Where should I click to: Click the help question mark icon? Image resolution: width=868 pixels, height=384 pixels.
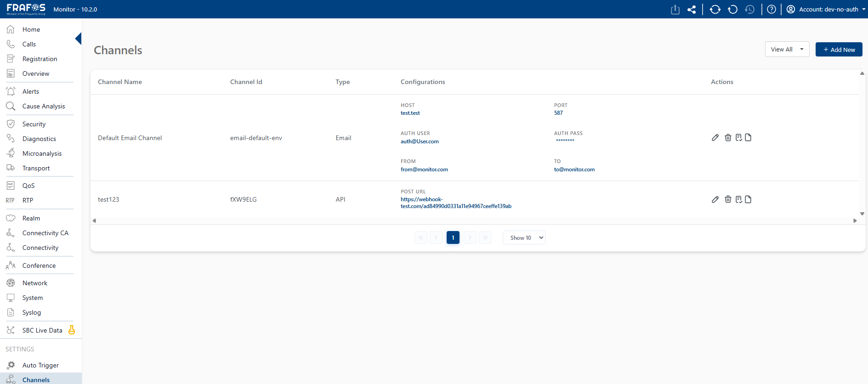[772, 9]
